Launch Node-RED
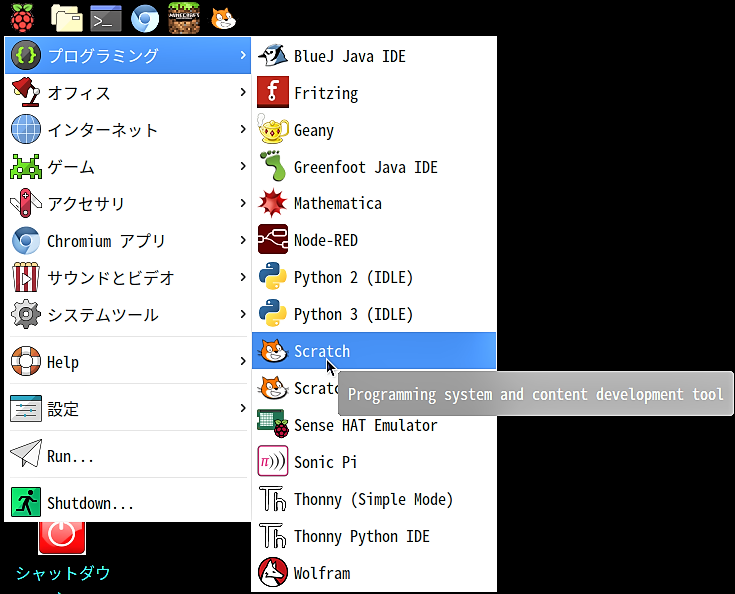 [x=325, y=241]
